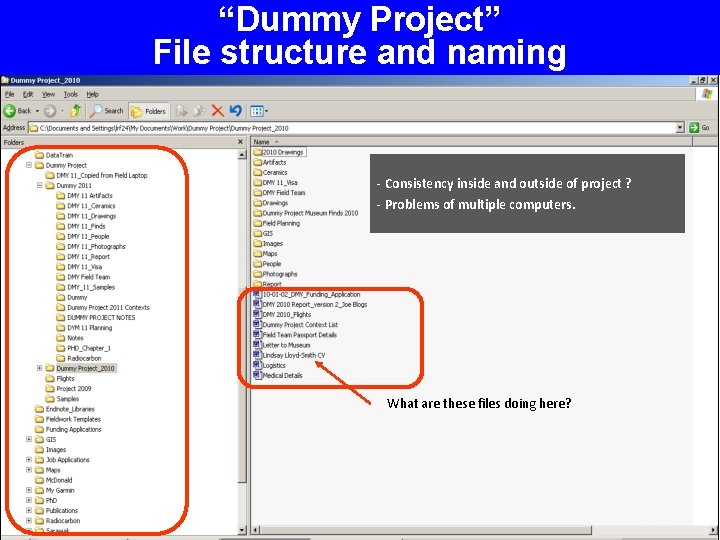
Task: Collapse the Dummy Project tree node
Action: click(x=28, y=165)
